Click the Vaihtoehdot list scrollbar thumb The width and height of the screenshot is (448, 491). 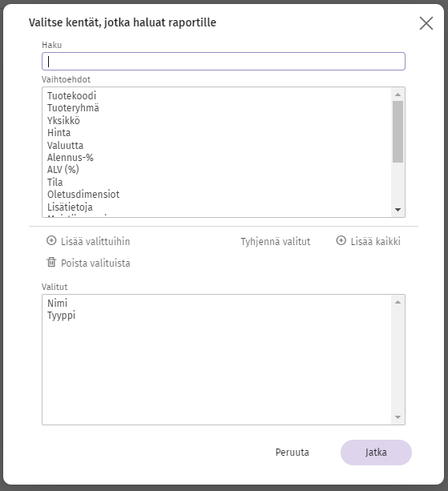(398, 131)
